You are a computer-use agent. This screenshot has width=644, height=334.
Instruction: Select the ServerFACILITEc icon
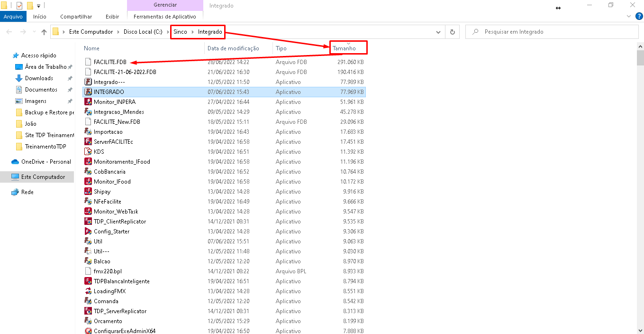[x=88, y=141]
